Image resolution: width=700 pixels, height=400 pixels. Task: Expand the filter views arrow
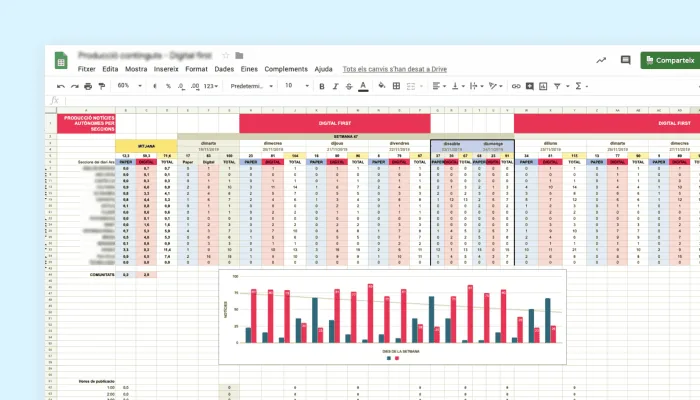567,86
